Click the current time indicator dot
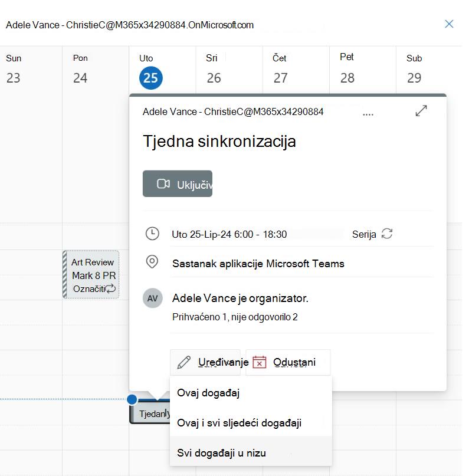 132,399
